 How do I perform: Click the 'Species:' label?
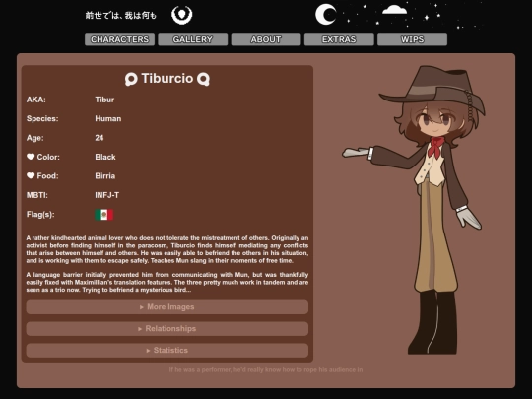pos(42,118)
